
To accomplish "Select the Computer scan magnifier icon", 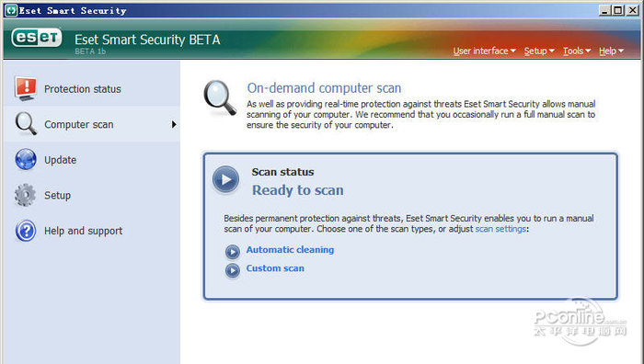I will pyautogui.click(x=26, y=124).
